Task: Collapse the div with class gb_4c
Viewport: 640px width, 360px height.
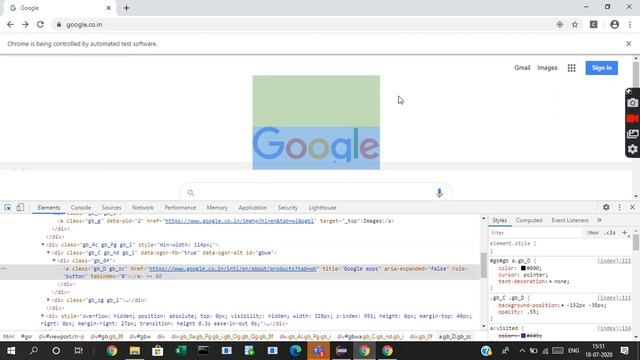Action: tap(43, 244)
